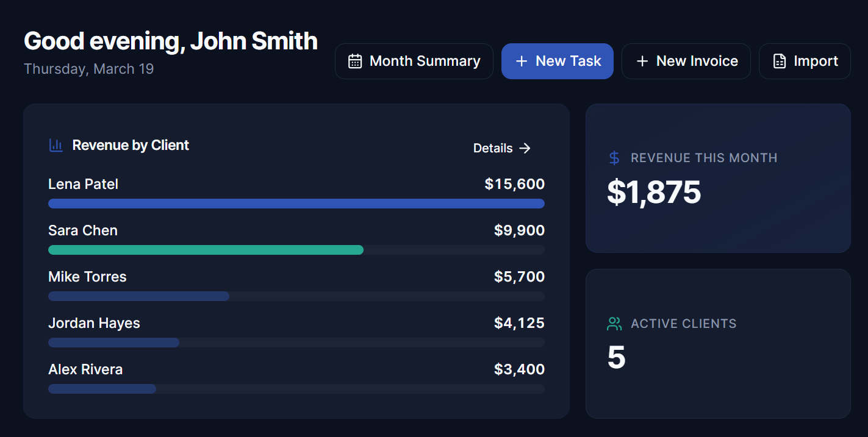Click the Revenue This Month $1,875 figure

[654, 192]
